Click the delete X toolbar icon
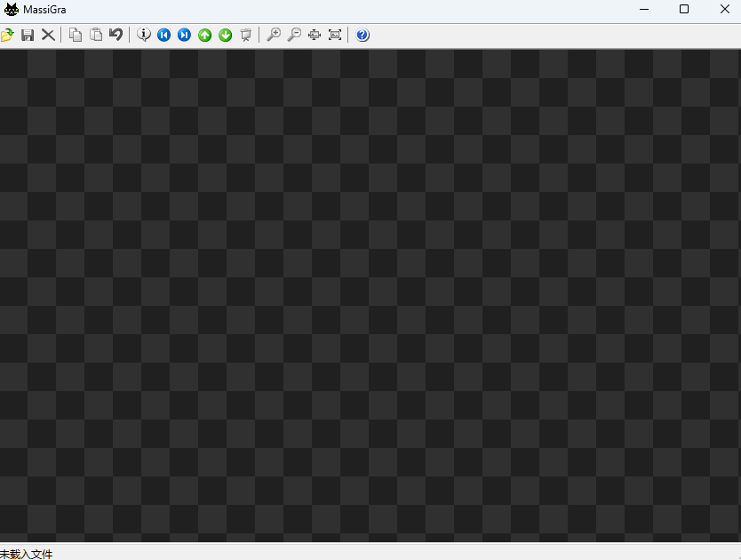 coord(48,35)
